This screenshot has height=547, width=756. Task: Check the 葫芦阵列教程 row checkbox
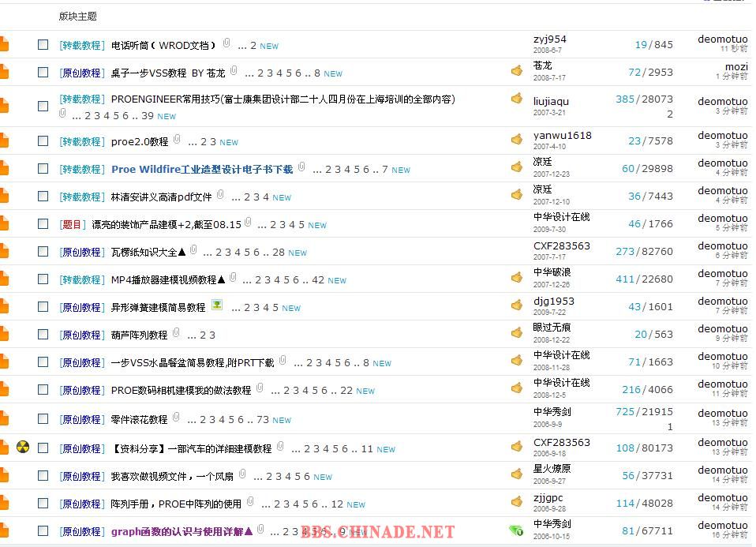[43, 335]
